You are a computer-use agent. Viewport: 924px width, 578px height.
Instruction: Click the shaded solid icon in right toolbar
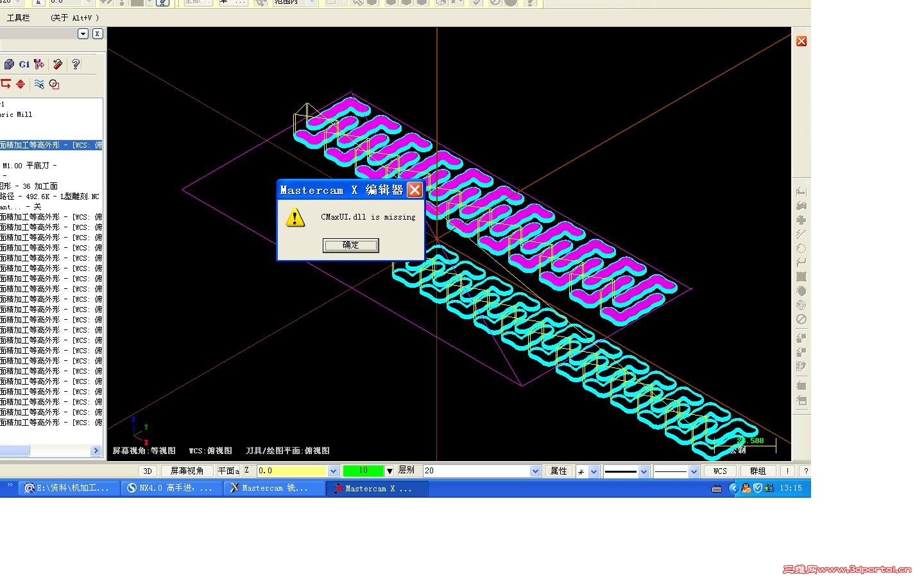[801, 291]
